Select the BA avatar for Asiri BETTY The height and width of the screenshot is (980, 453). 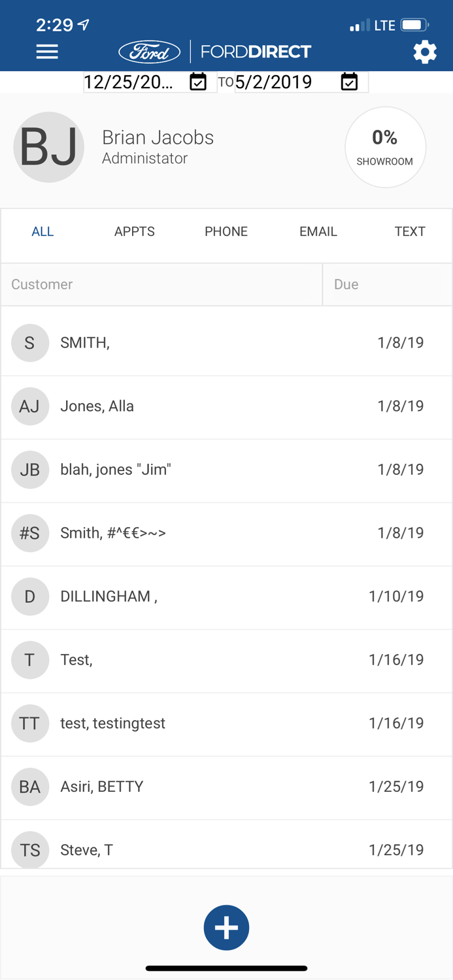30,787
